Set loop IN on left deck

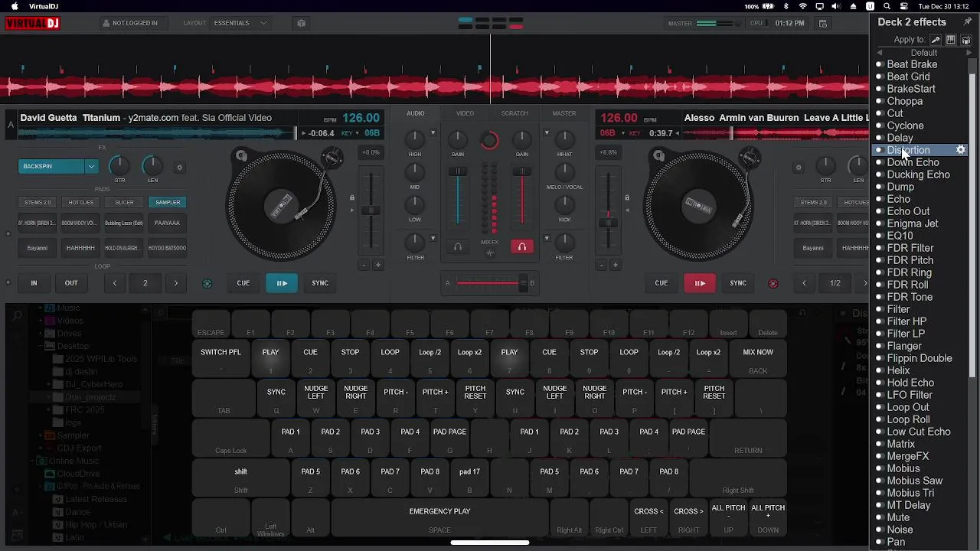click(x=34, y=283)
